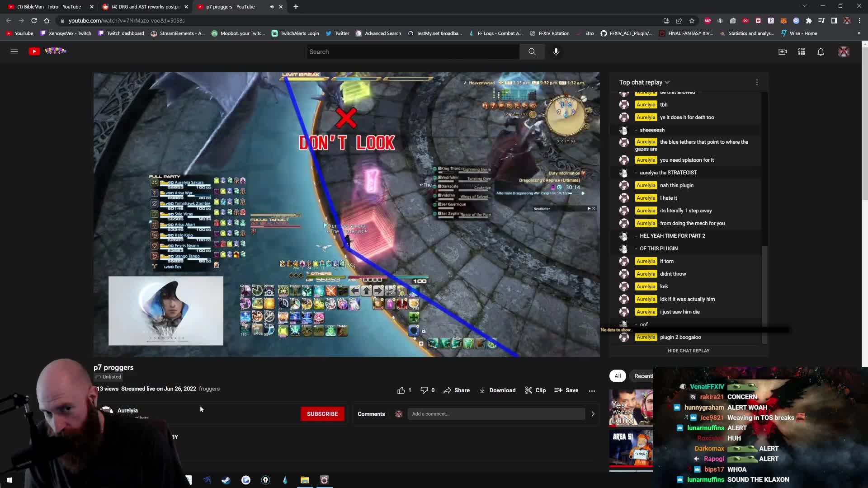This screenshot has width=868, height=488.
Task: Click the AdBlock Plus extension icon
Action: click(708, 21)
